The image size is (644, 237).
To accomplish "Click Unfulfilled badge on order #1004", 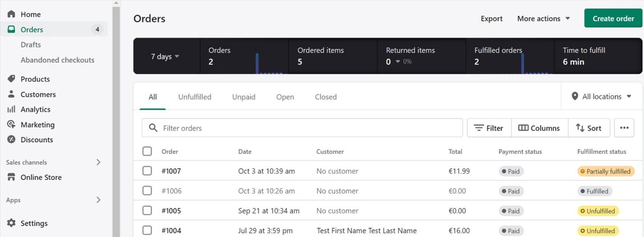I will [x=598, y=231].
